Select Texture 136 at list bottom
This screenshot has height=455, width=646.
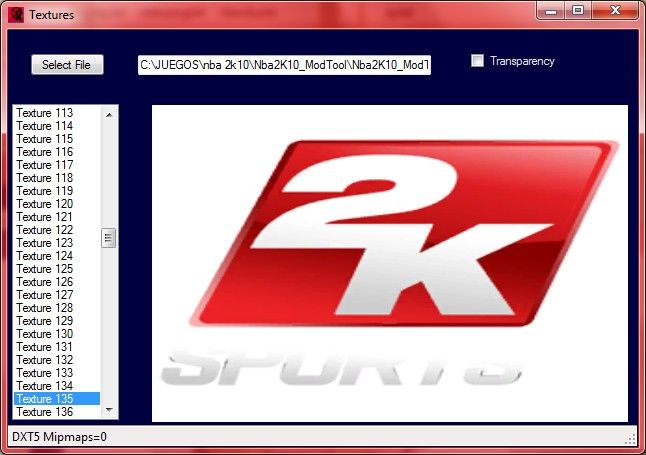point(45,412)
